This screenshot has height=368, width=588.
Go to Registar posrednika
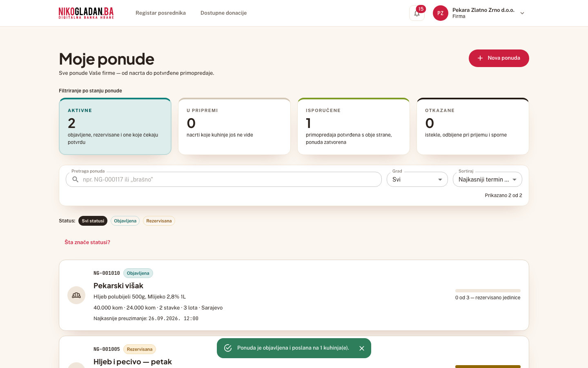coord(160,13)
